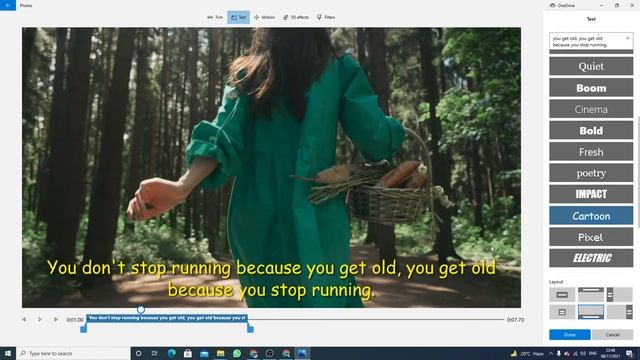The width and height of the screenshot is (640, 360).
Task: Click the taskbar search box
Action: pyautogui.click(x=73, y=353)
